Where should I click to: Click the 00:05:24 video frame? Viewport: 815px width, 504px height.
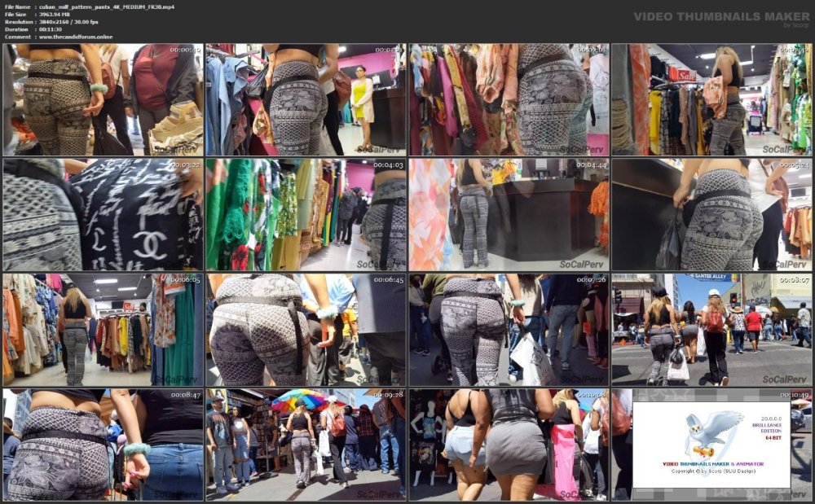tap(711, 215)
